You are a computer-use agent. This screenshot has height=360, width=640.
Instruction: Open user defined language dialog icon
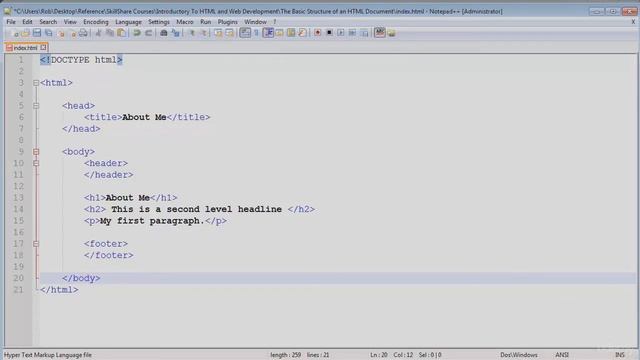(280, 33)
